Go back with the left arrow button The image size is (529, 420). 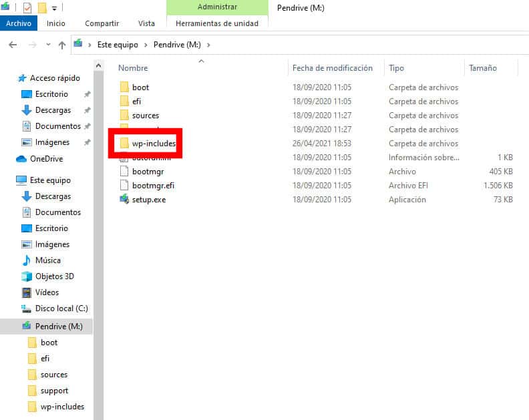point(13,45)
